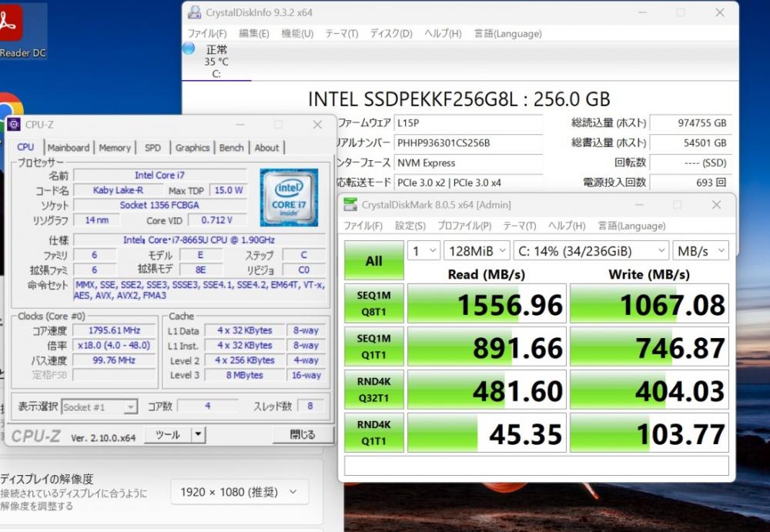Start the RND4K Q32T1 test

click(x=373, y=390)
